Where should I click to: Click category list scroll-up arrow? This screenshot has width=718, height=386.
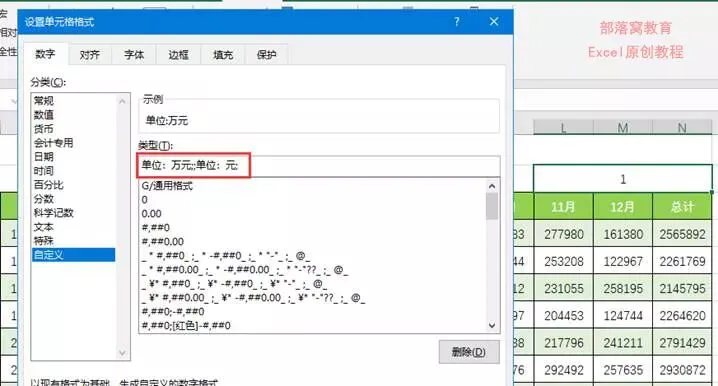coord(122,101)
